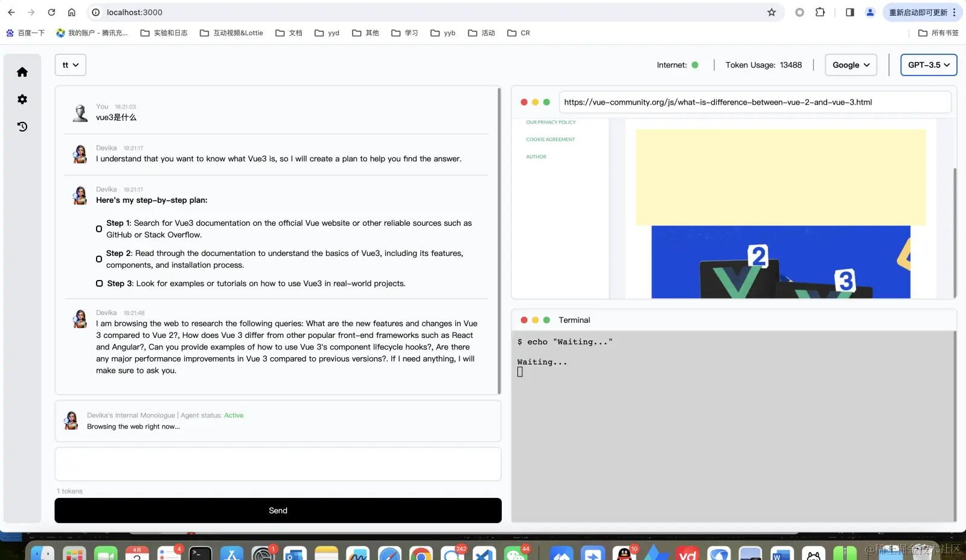Open System Settings from the dock
Screen dimensions: 966x560
263,553
